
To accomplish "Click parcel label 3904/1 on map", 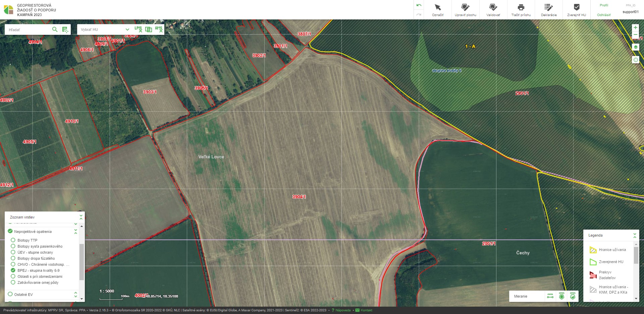I will [x=299, y=197].
